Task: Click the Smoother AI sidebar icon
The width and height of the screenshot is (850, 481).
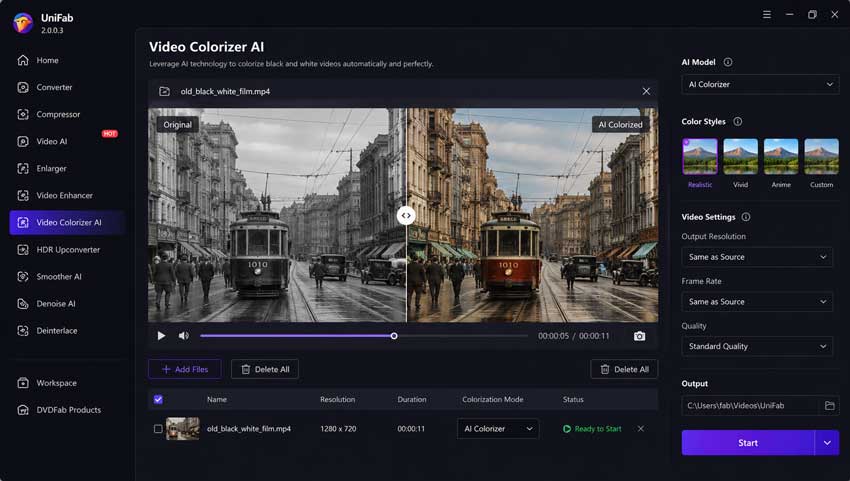Action: tap(23, 277)
